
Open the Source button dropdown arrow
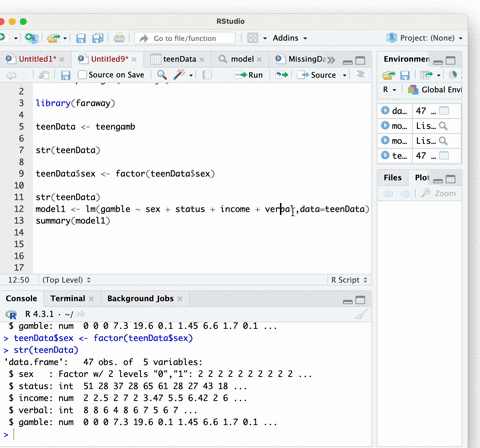point(345,75)
